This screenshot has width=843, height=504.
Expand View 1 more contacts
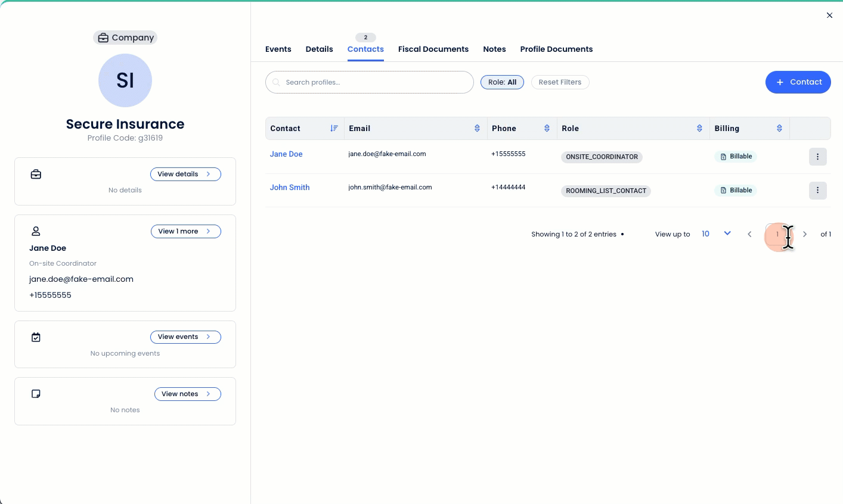coord(185,231)
